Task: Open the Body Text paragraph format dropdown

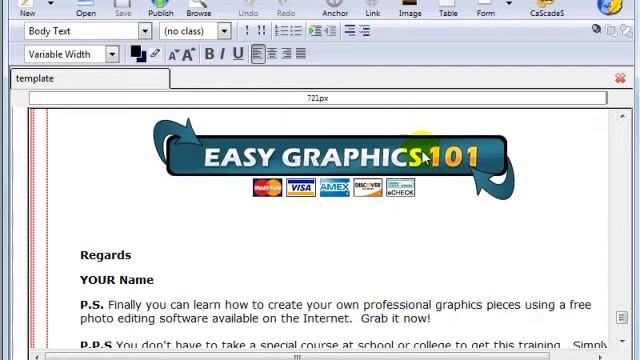Action: 144,31
